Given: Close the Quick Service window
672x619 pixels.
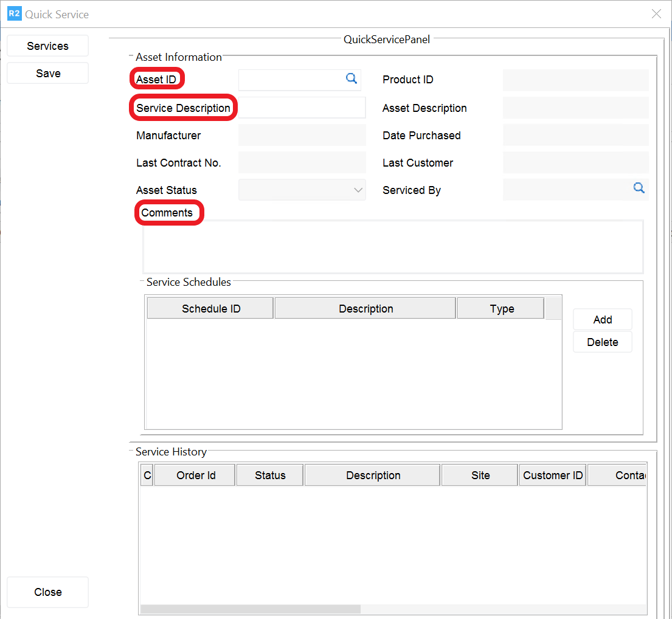Looking at the screenshot, I should pyautogui.click(x=47, y=592).
